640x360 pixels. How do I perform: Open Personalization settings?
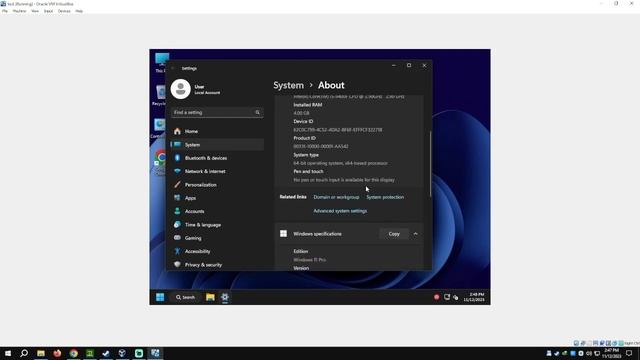[x=217, y=185]
